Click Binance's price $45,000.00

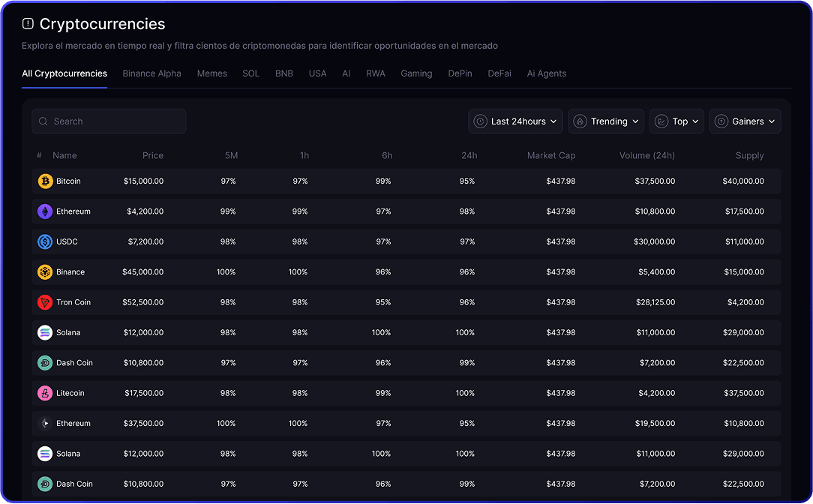[143, 271]
